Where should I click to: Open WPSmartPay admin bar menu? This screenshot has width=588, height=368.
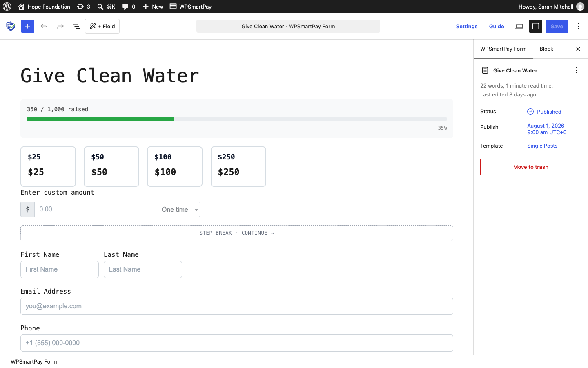click(191, 7)
